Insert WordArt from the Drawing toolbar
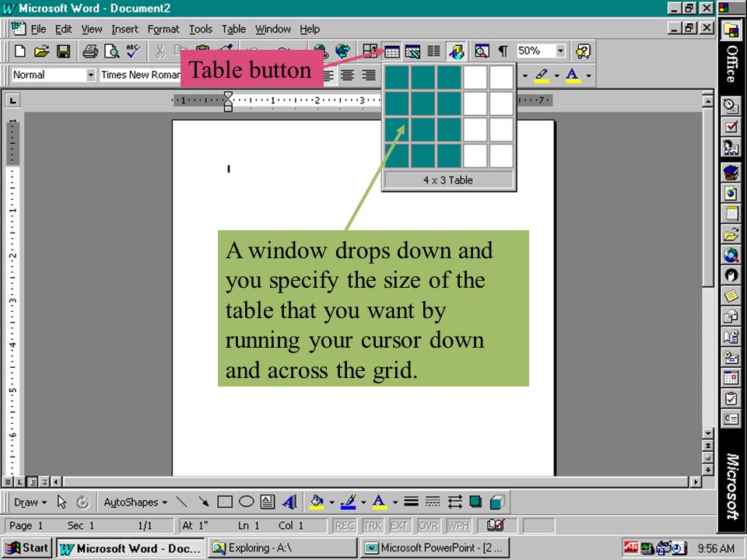 pyautogui.click(x=289, y=502)
